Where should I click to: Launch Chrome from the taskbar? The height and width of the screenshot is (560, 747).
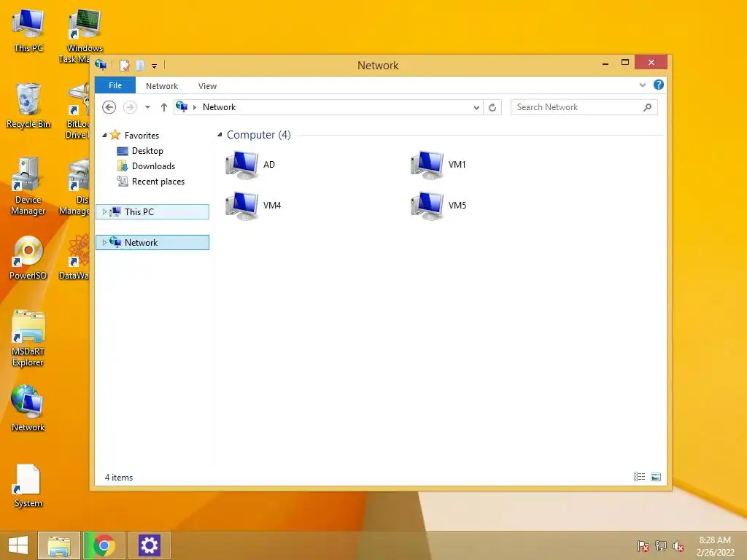(x=104, y=545)
